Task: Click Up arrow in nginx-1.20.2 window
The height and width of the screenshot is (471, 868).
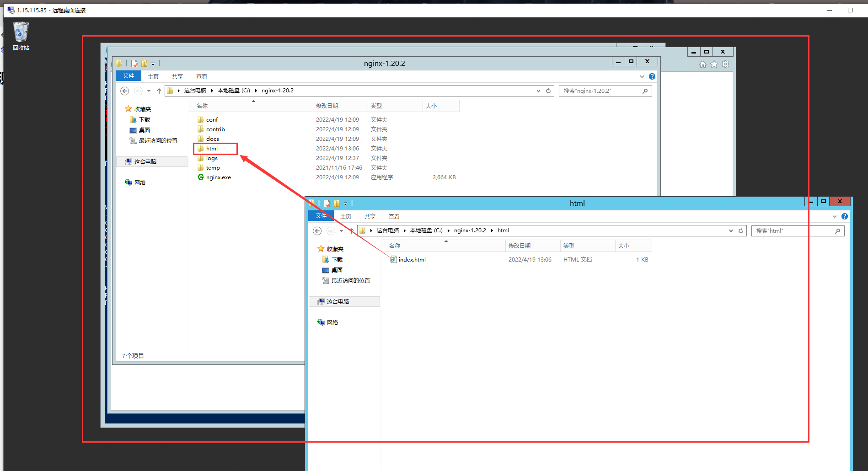Action: coord(159,91)
